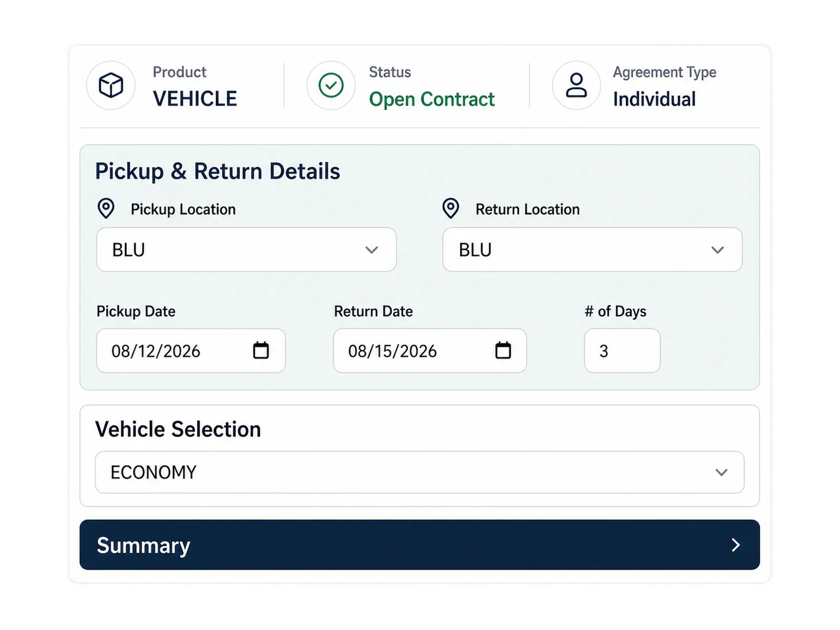The height and width of the screenshot is (630, 840).
Task: Click the Agreement Type person icon
Action: point(576,85)
